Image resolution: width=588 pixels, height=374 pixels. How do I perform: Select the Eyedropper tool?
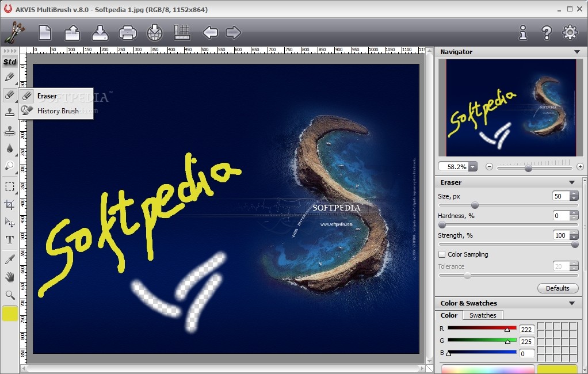10,259
